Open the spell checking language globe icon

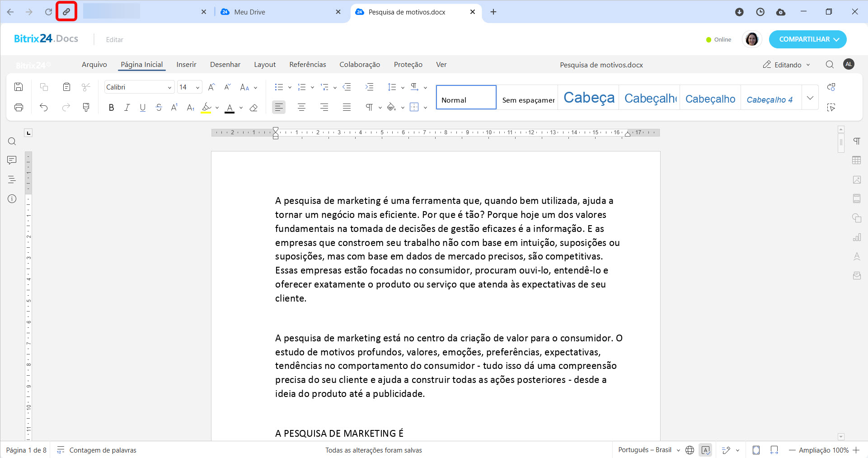pyautogui.click(x=690, y=450)
